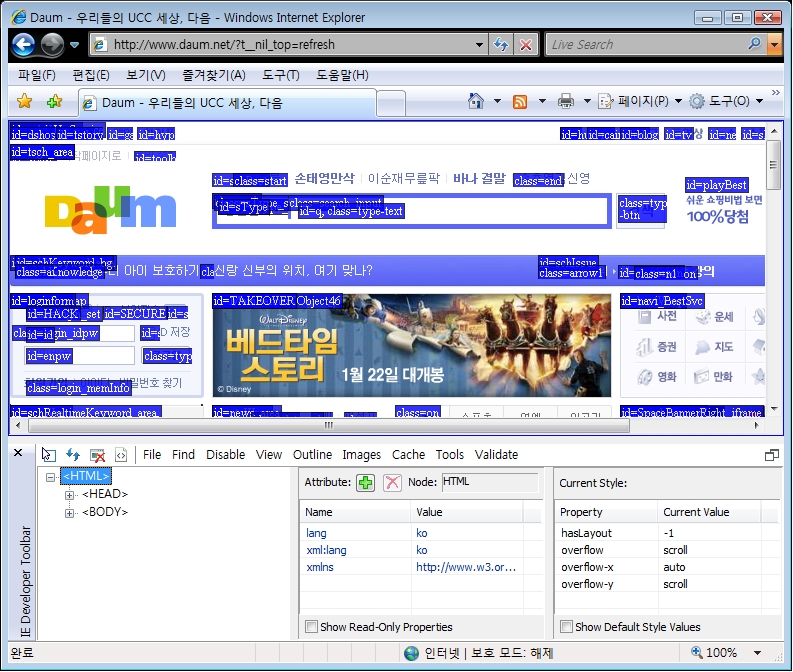Click the 손태영만삭 search keyword link
793x672 pixels.
pyautogui.click(x=325, y=178)
